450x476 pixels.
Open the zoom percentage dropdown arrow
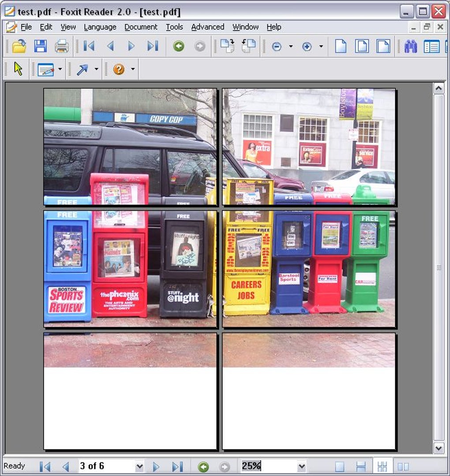pyautogui.click(x=301, y=466)
